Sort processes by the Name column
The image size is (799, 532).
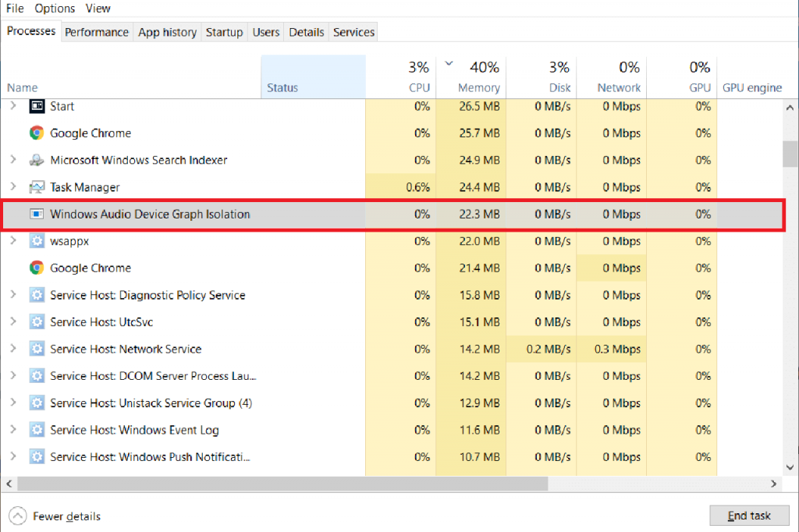[x=131, y=76]
